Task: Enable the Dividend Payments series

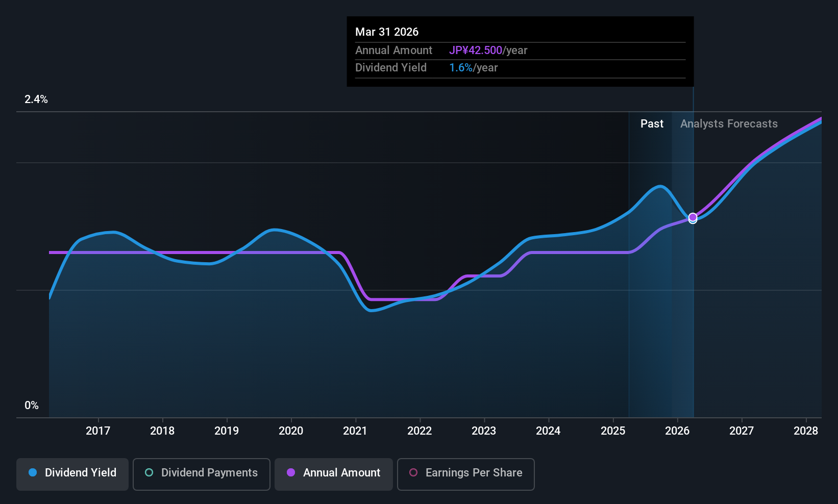Action: (202, 474)
